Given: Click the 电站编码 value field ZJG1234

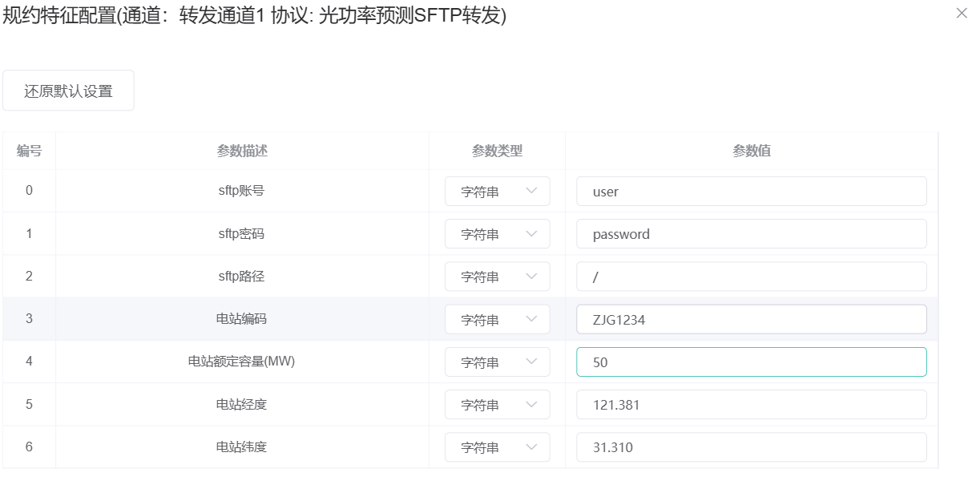Looking at the screenshot, I should coord(752,319).
